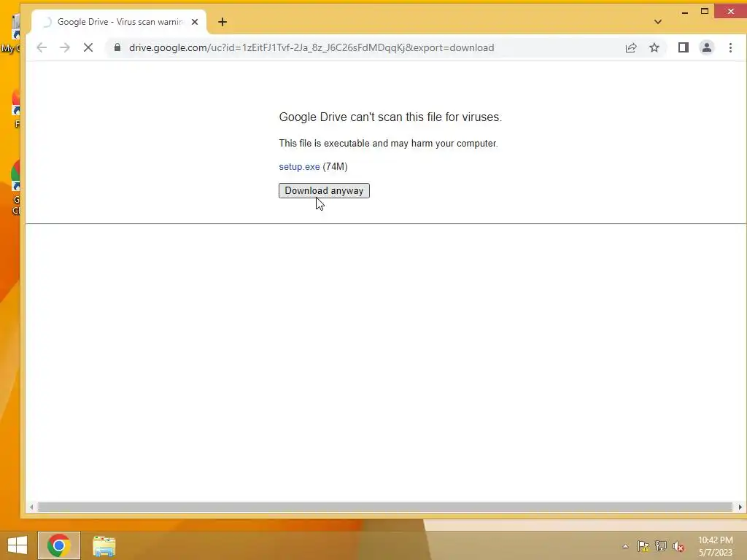Close the Chrome window
Viewport: 747px width, 560px height.
pos(731,11)
